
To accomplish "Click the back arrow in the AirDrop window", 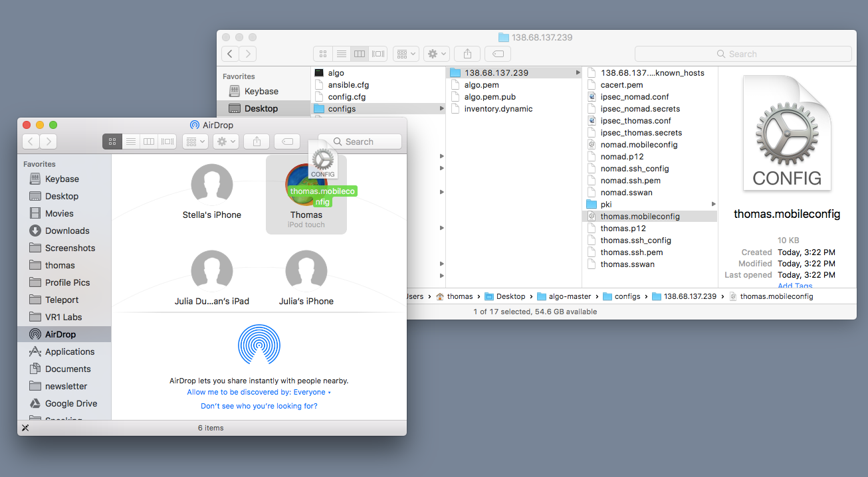I will 32,142.
